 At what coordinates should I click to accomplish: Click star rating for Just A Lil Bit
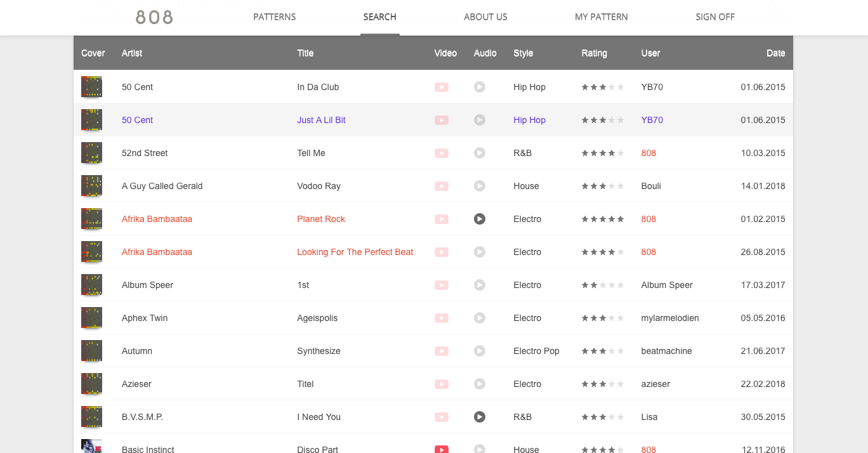[602, 120]
